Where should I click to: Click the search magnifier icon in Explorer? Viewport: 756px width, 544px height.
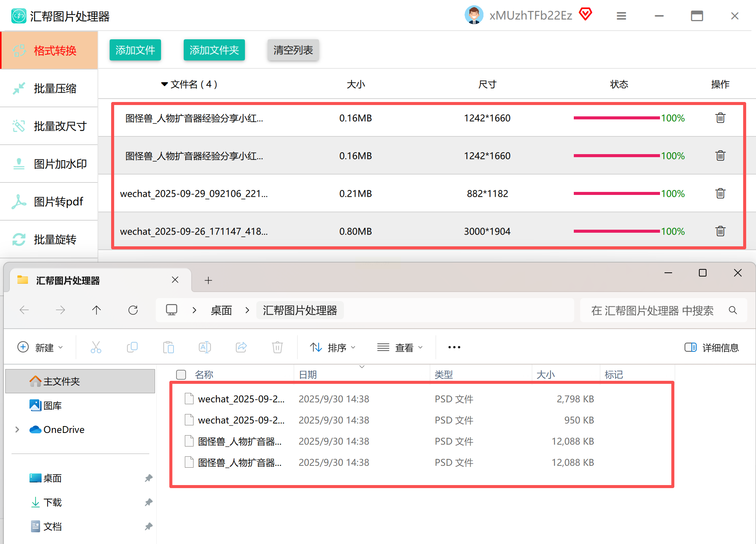coord(733,310)
